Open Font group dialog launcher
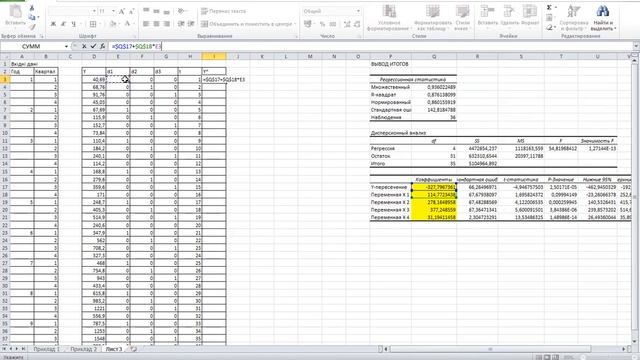Screen dimensions: 640x360 [x=136, y=36]
